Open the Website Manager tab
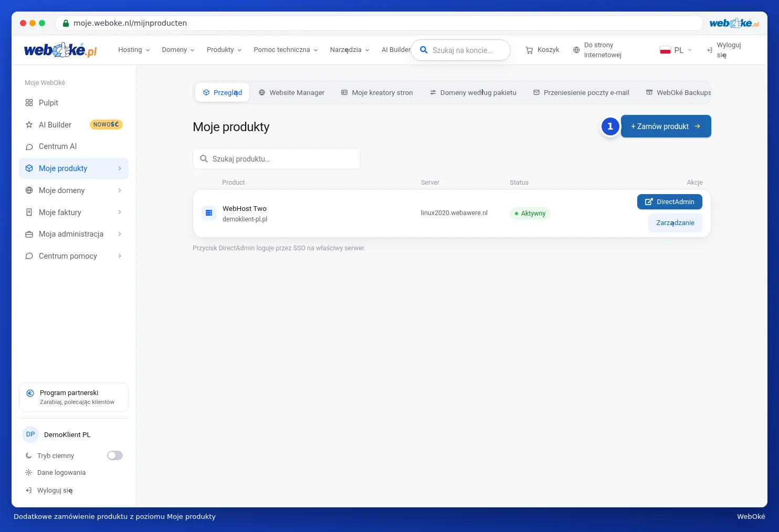 (x=291, y=92)
